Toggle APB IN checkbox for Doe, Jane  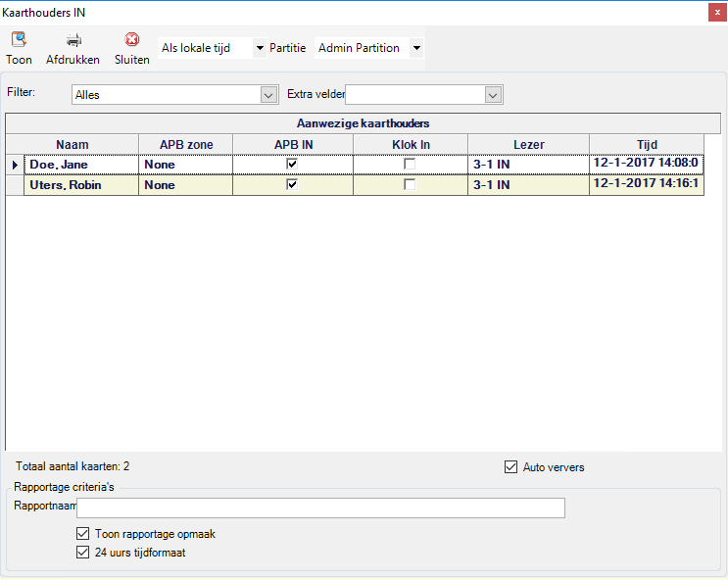[x=292, y=164]
